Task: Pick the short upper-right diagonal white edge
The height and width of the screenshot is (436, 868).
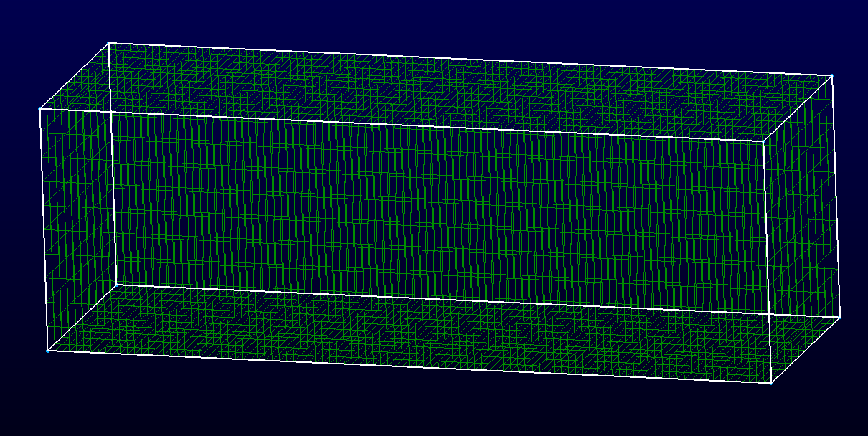Action: 798,108
